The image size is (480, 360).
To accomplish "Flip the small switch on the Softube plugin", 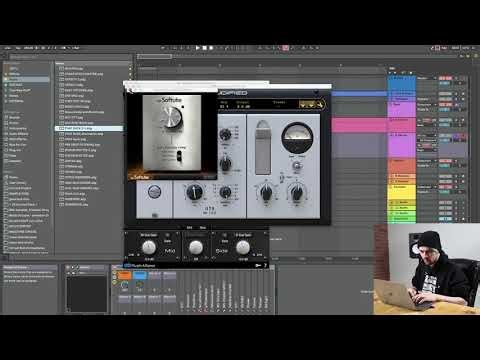I will click(179, 156).
